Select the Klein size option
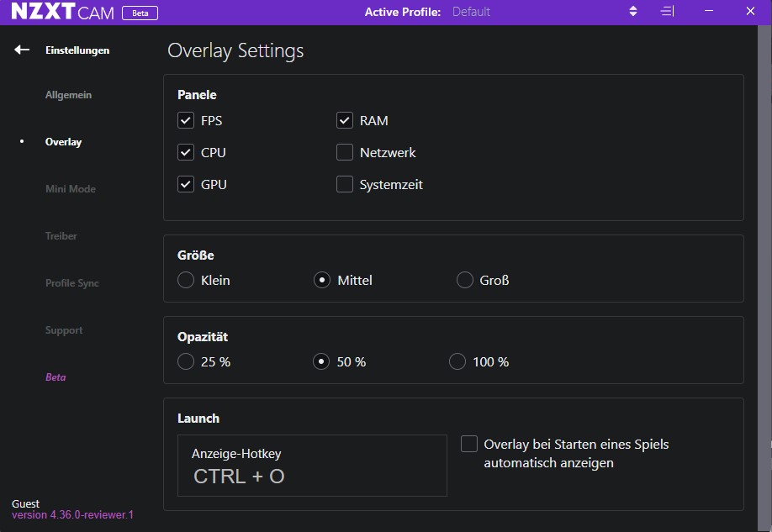Viewport: 772px width, 532px height. (x=185, y=280)
